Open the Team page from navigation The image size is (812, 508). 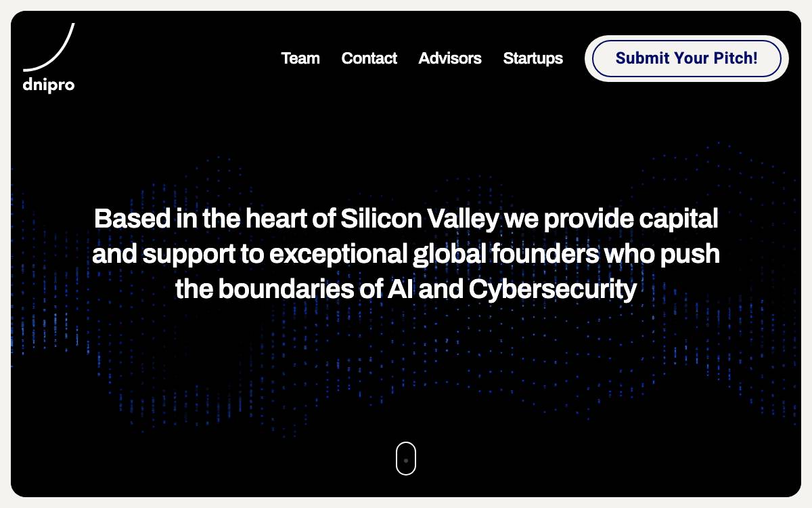click(300, 58)
